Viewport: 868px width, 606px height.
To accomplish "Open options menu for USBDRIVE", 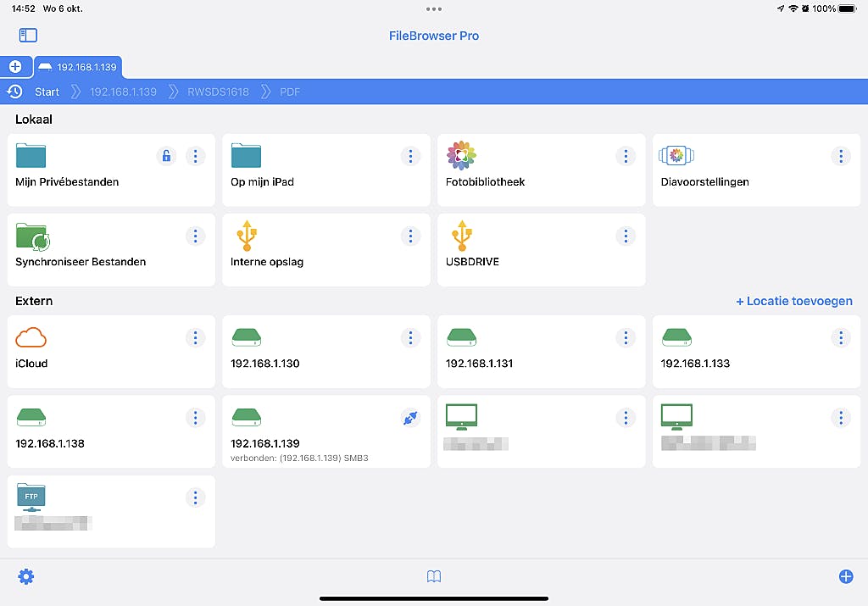I will 626,236.
